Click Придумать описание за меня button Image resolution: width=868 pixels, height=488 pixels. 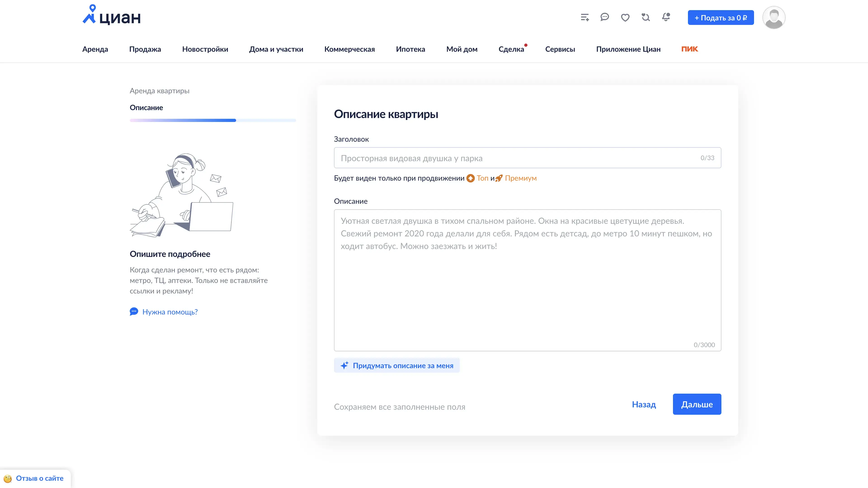397,365
